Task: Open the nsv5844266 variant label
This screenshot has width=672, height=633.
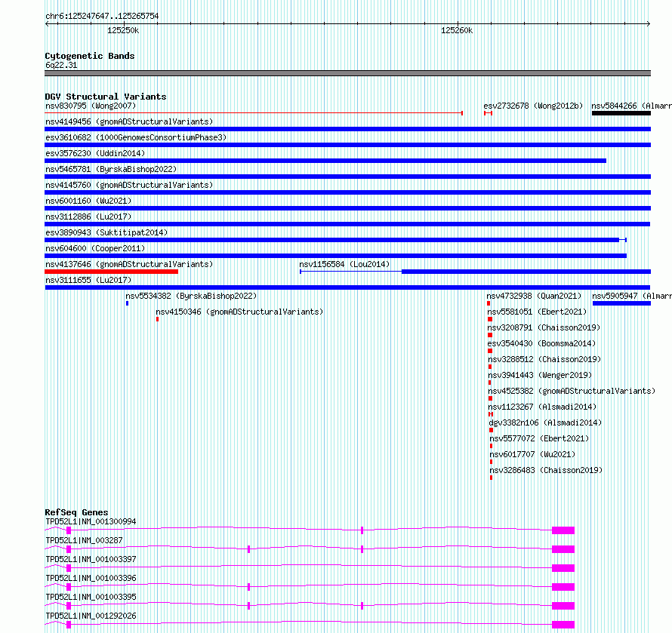Action: tap(631, 106)
